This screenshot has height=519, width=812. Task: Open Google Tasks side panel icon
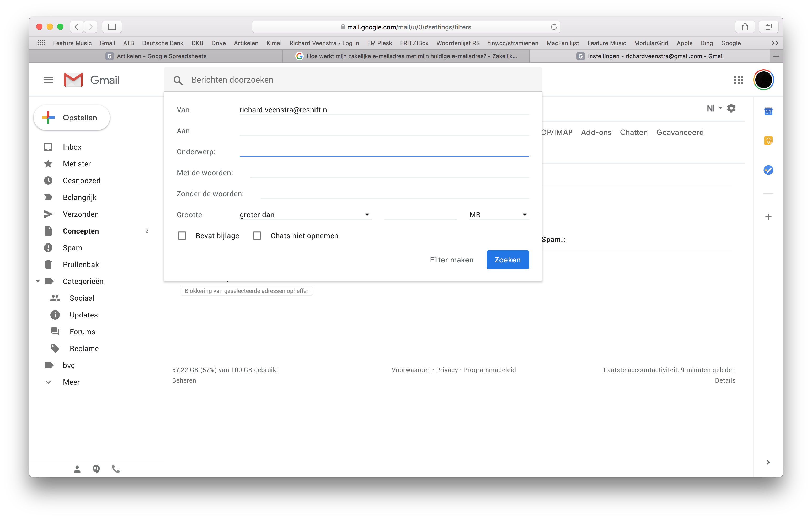coord(768,170)
